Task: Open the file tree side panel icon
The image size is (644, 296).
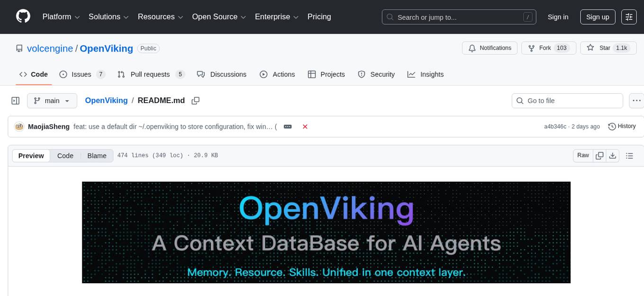Action: pos(15,100)
